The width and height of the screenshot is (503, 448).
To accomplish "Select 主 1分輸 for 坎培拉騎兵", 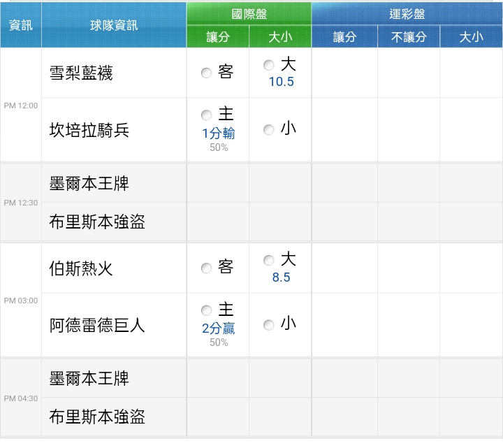I will coord(206,115).
